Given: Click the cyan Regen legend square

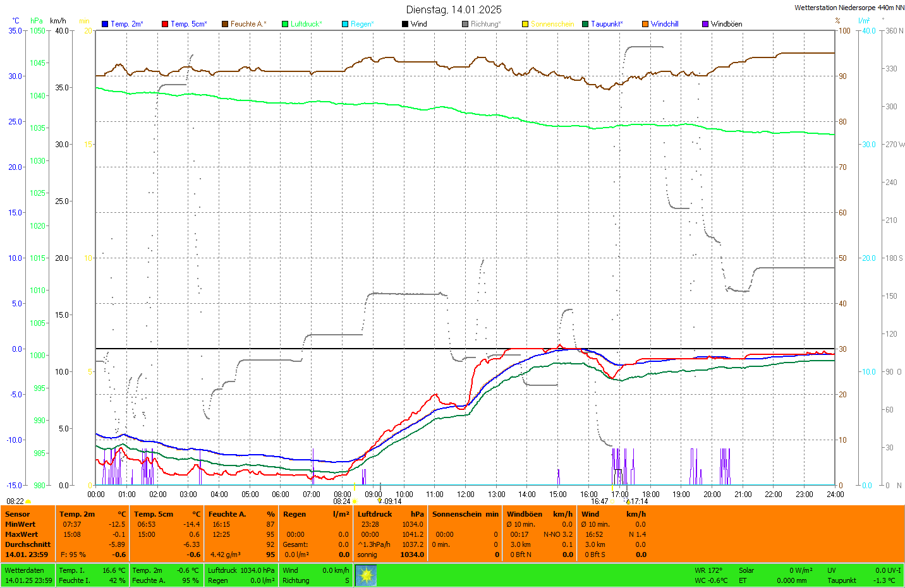Looking at the screenshot, I should [x=345, y=24].
